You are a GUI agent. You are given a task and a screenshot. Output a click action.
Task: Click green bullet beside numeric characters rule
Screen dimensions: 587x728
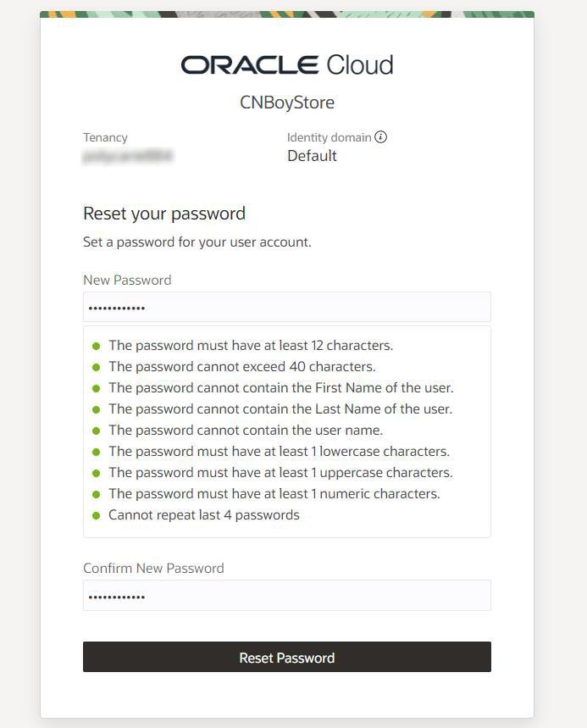[x=96, y=494]
